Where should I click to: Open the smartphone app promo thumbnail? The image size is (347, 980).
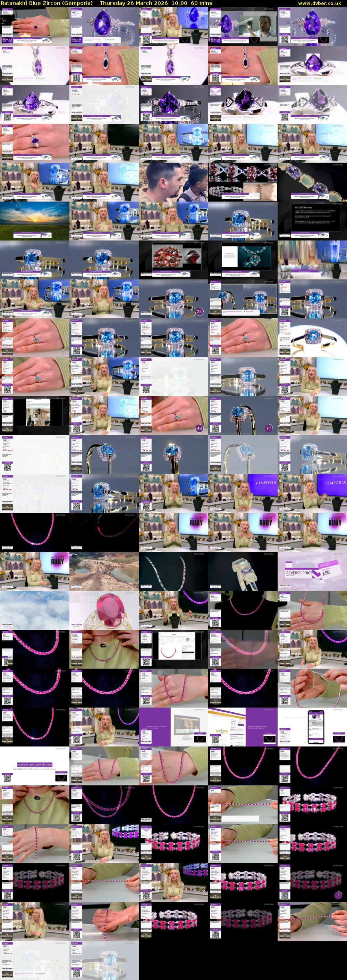tap(312, 727)
